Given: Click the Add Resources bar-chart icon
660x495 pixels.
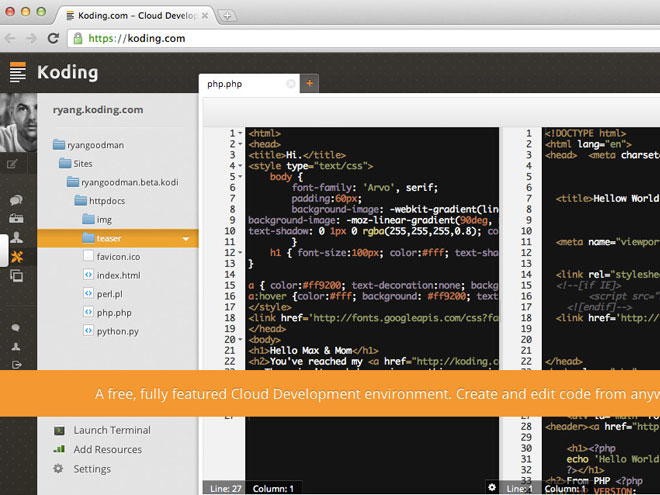Looking at the screenshot, I should click(59, 449).
